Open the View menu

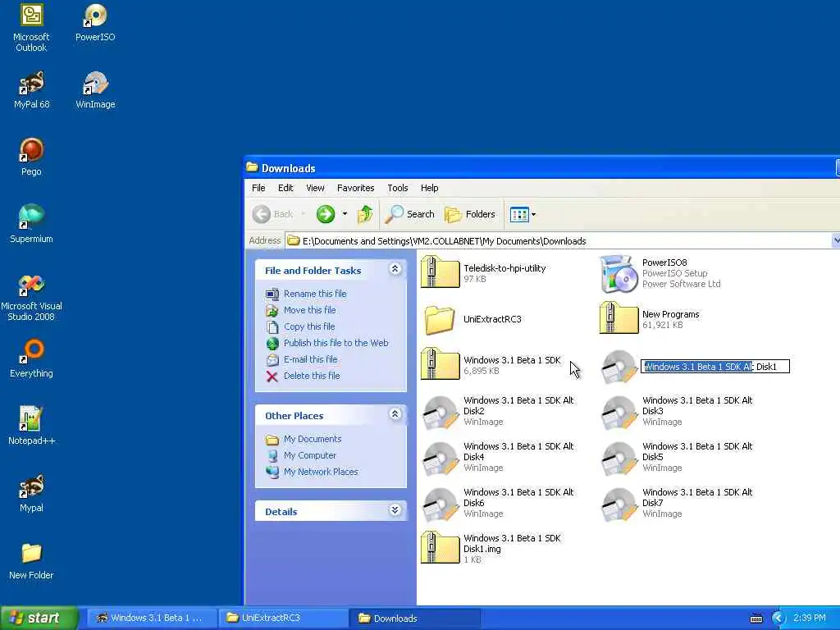(x=315, y=188)
